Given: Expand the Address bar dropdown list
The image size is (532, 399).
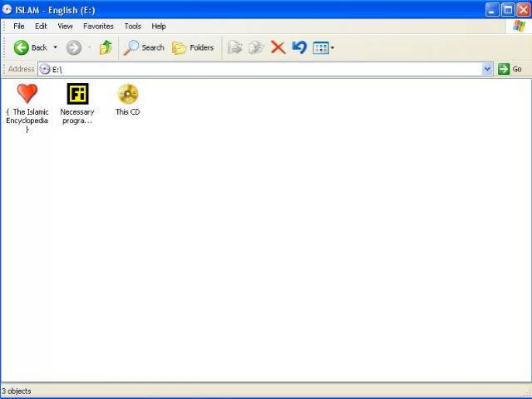Looking at the screenshot, I should [487, 69].
